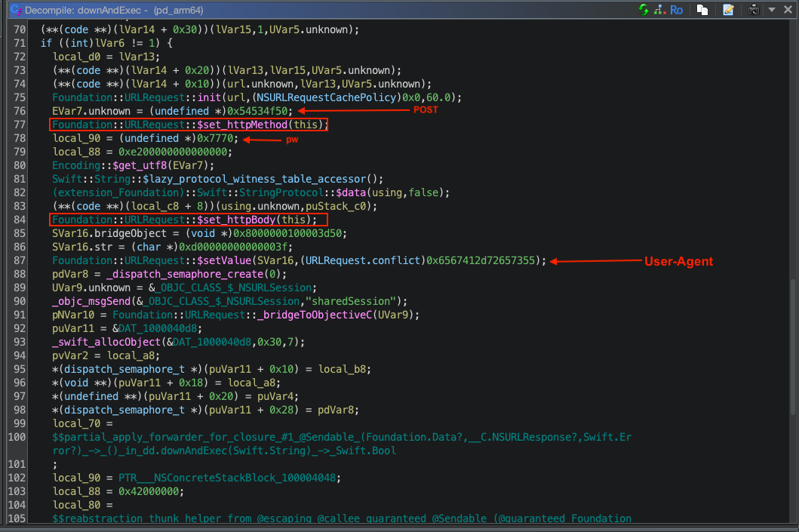
Task: Click _dispatch_semaphore_create on line 88
Action: tap(184, 274)
